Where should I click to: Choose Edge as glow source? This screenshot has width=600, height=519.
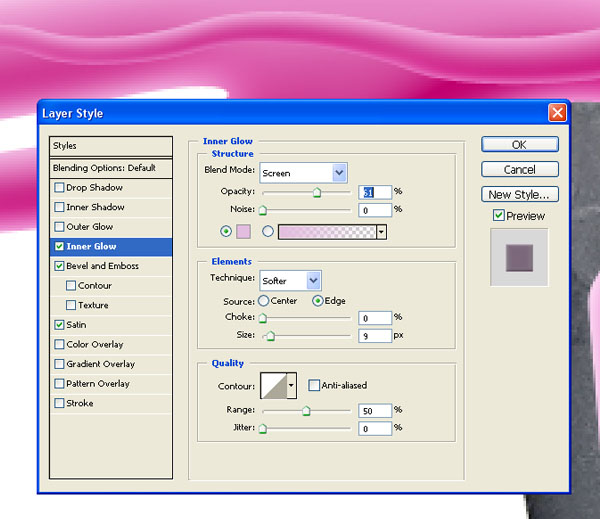point(318,301)
